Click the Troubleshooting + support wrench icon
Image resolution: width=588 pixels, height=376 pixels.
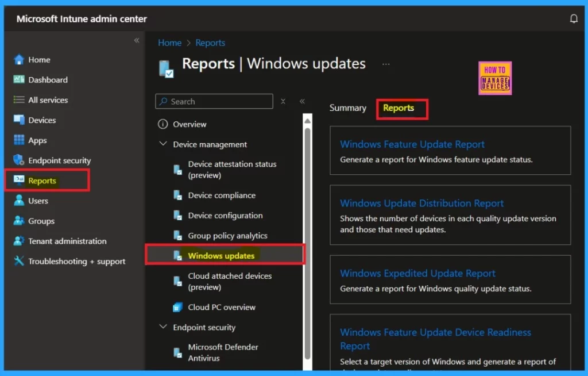click(x=19, y=261)
